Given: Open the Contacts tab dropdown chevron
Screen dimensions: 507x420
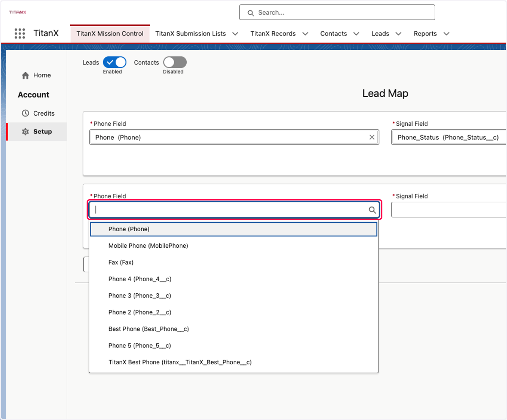Looking at the screenshot, I should click(356, 34).
